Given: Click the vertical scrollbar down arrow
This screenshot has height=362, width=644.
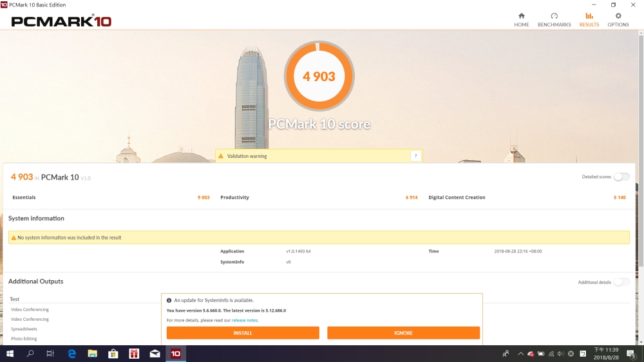Looking at the screenshot, I should (641, 342).
